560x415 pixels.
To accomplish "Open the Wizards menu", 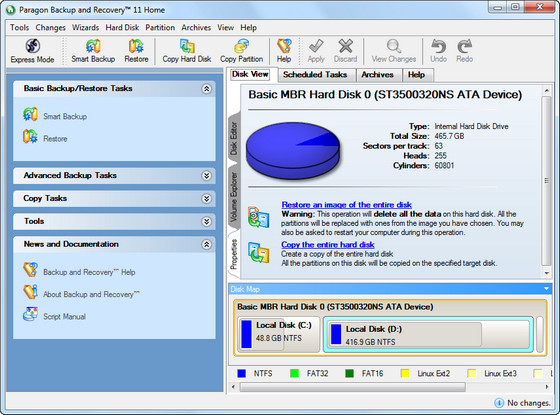I will [85, 28].
